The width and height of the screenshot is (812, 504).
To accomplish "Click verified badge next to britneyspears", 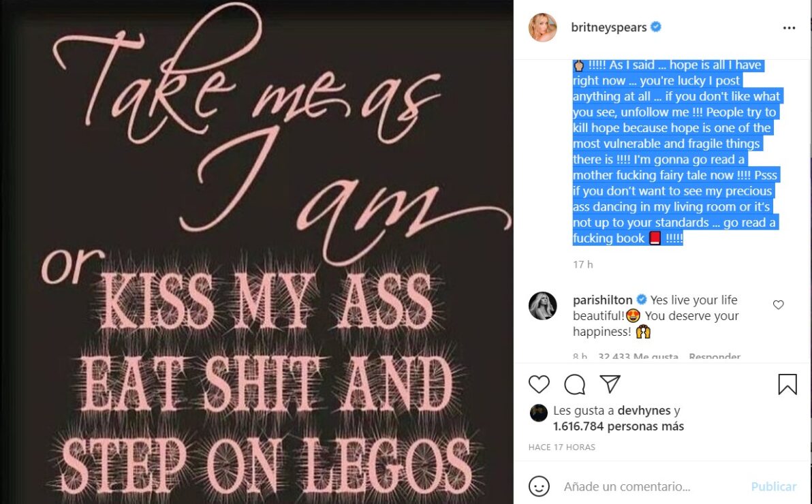I will pyautogui.click(x=655, y=28).
